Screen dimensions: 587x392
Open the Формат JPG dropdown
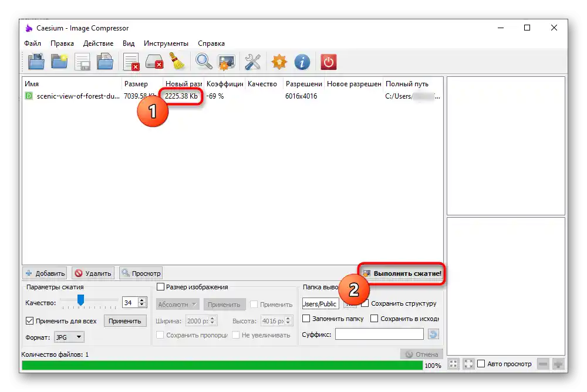(x=69, y=337)
